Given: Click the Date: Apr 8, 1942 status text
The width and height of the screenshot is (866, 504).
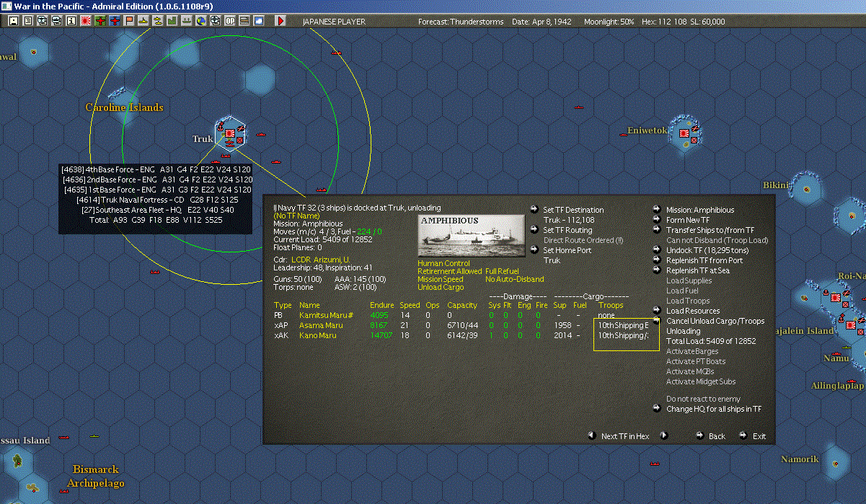Looking at the screenshot, I should pos(542,22).
